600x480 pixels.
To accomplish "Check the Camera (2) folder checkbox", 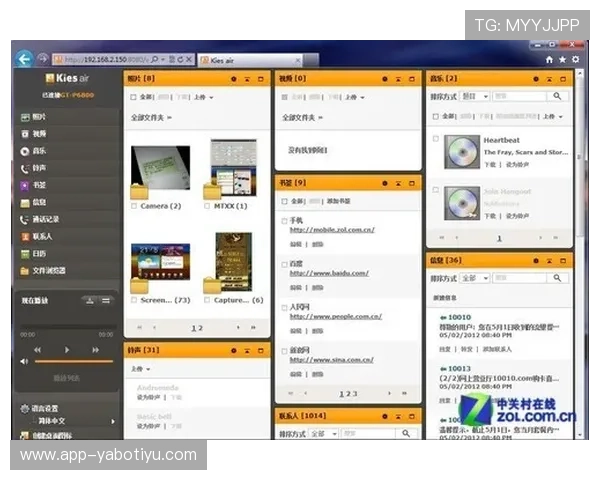I will point(135,206).
